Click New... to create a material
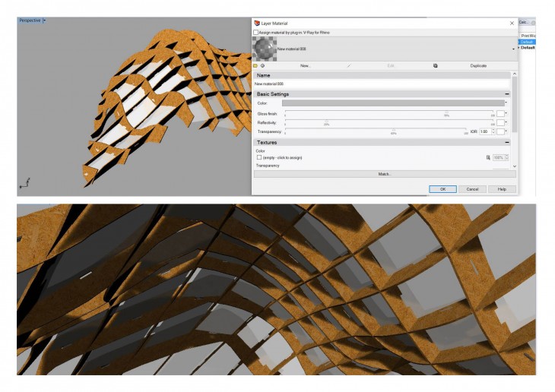 (x=305, y=66)
